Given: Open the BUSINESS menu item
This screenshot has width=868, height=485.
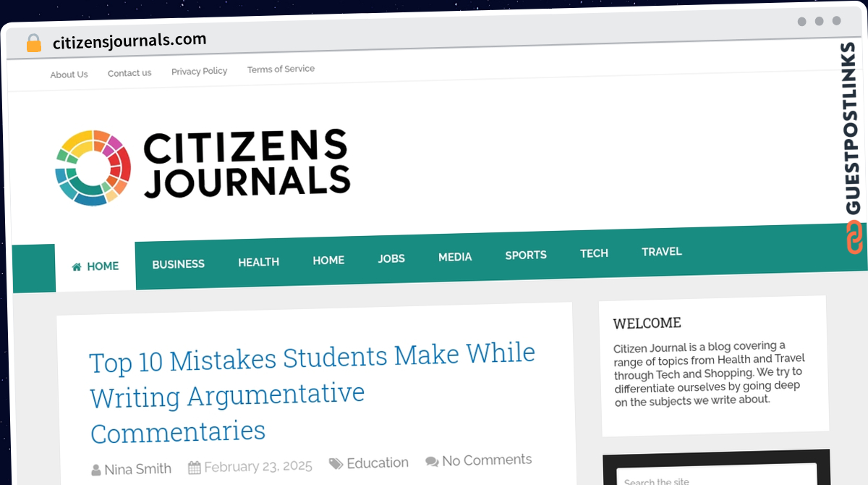Looking at the screenshot, I should pos(178,264).
